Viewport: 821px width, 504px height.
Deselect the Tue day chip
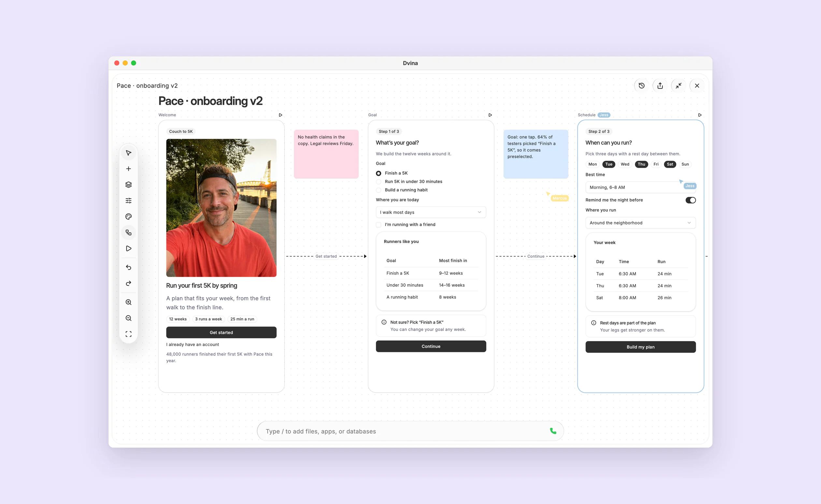coord(609,164)
